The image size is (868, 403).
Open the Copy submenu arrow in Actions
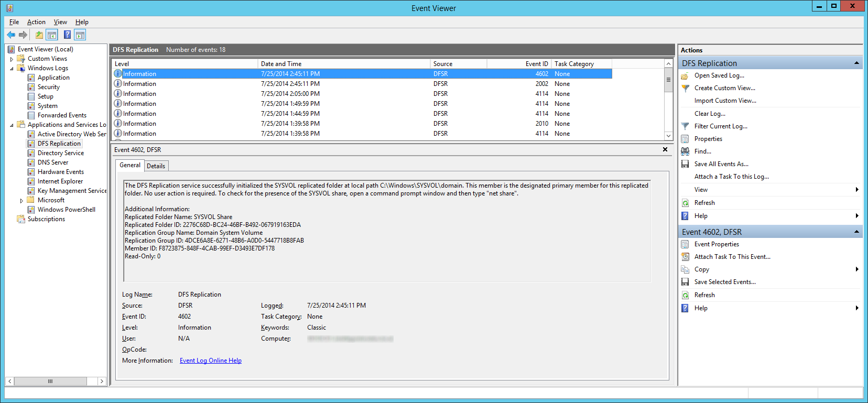point(857,269)
